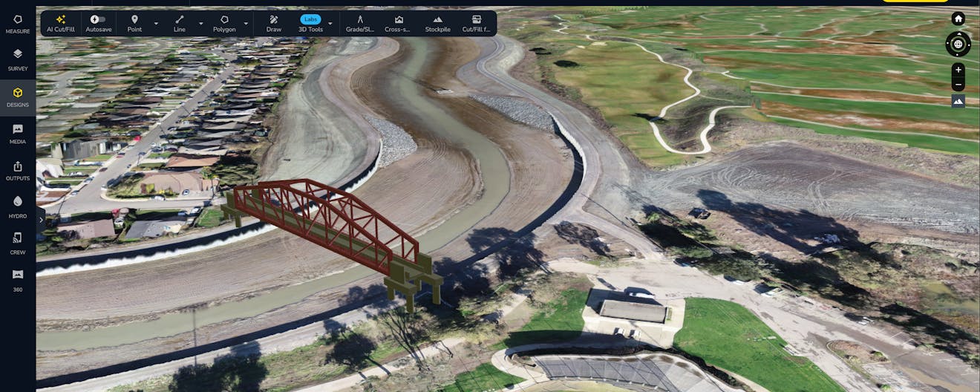Expand the collapsed left side panel
980x392 pixels.
[41, 220]
